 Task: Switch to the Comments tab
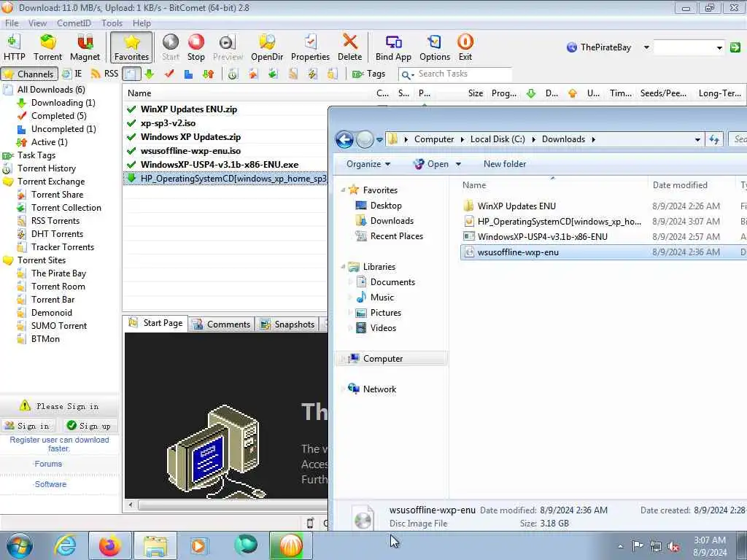point(222,324)
